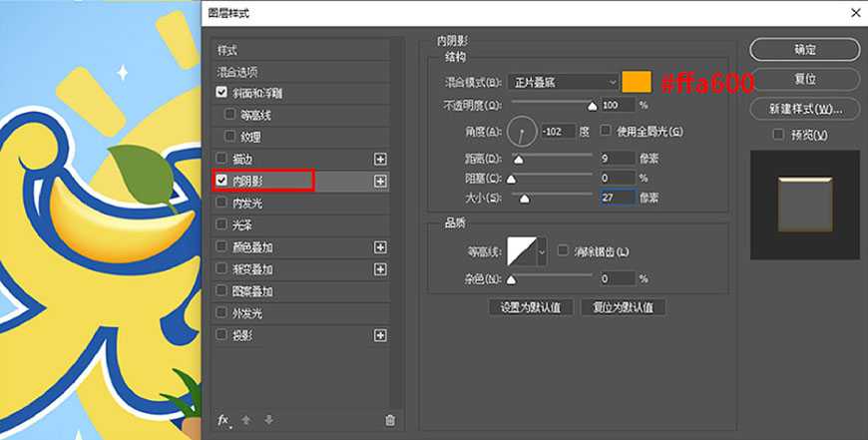This screenshot has width=868, height=440.
Task: Open the fx menu at bottom left
Action: (x=223, y=420)
